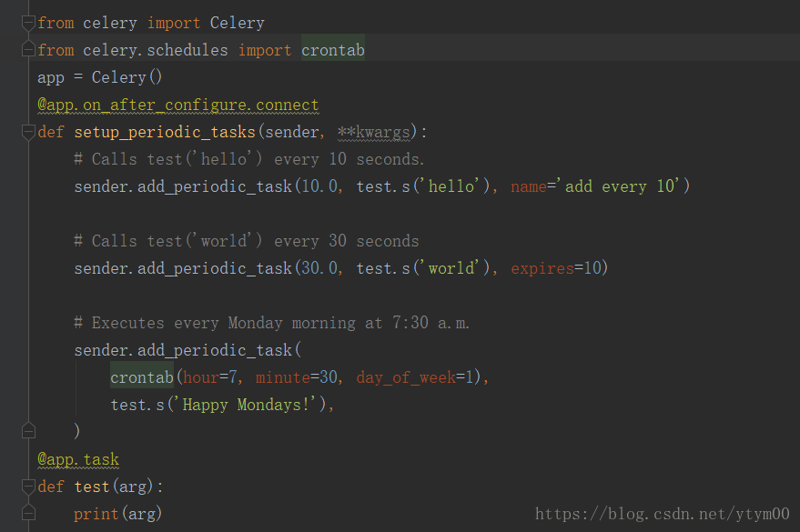The image size is (800, 532).
Task: Click comment 'Calls test('hello') every 10 seconds.'
Action: pos(249,159)
